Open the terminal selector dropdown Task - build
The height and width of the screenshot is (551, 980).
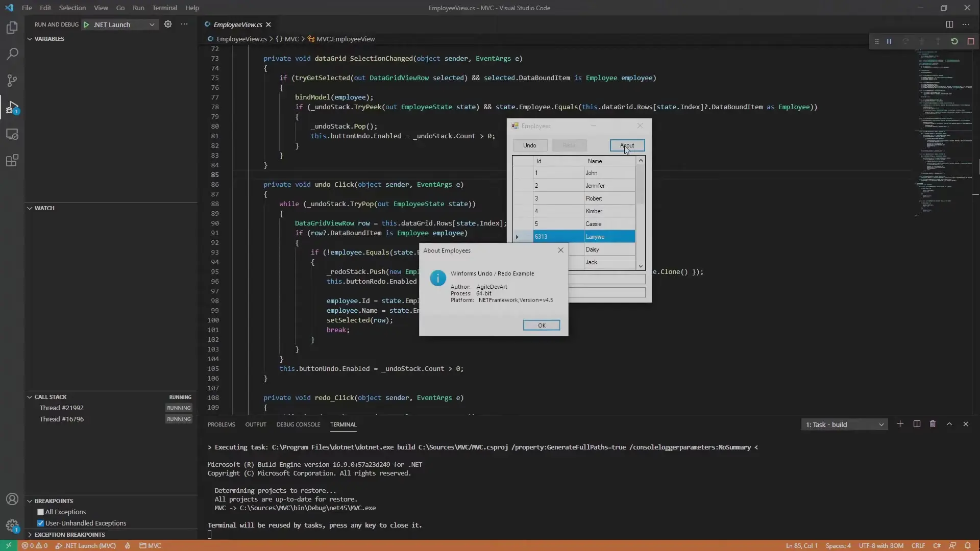coord(845,424)
